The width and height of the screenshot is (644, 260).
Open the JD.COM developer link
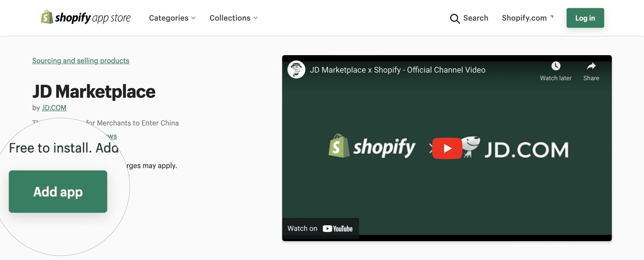click(x=54, y=108)
